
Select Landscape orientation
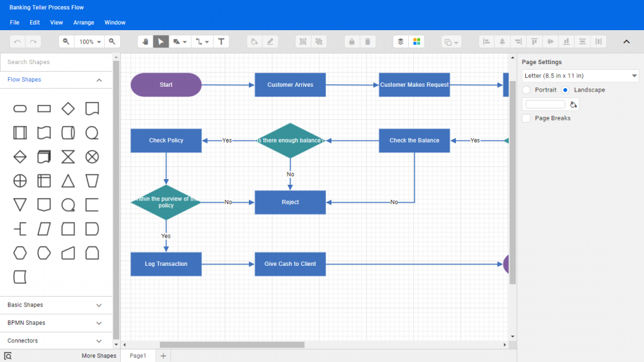tap(565, 90)
